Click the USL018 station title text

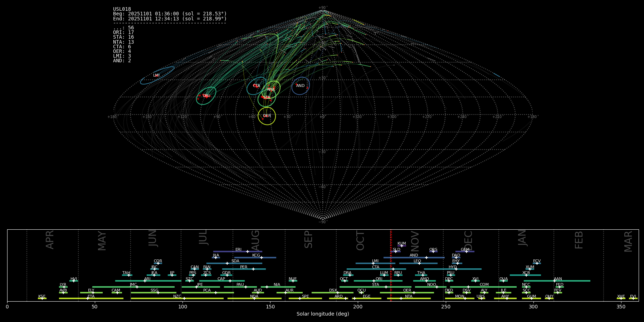coord(122,9)
